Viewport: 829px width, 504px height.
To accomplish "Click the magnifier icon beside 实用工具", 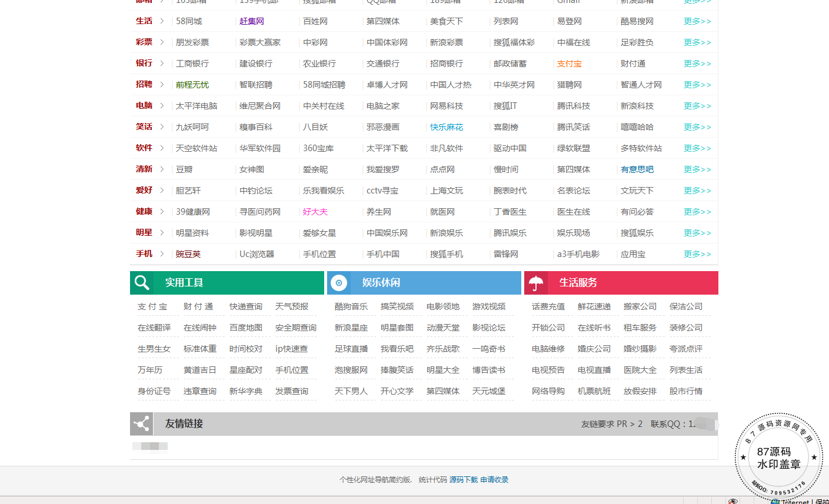I will click(x=142, y=283).
